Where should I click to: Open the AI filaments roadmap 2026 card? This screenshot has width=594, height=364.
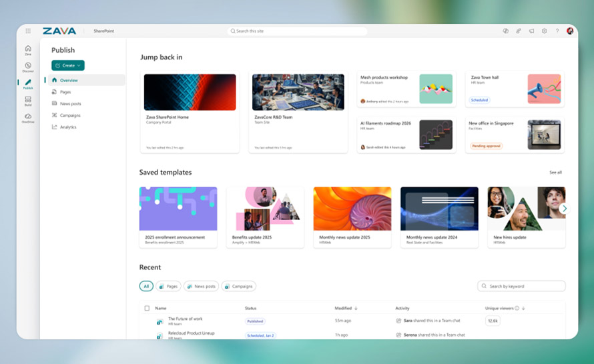406,135
